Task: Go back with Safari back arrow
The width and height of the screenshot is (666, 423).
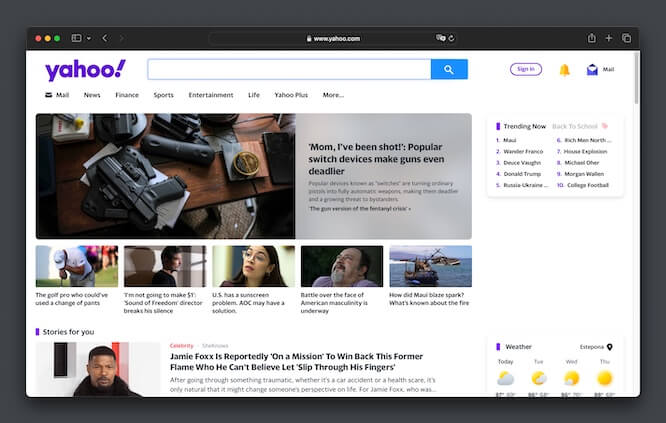Action: coord(105,38)
